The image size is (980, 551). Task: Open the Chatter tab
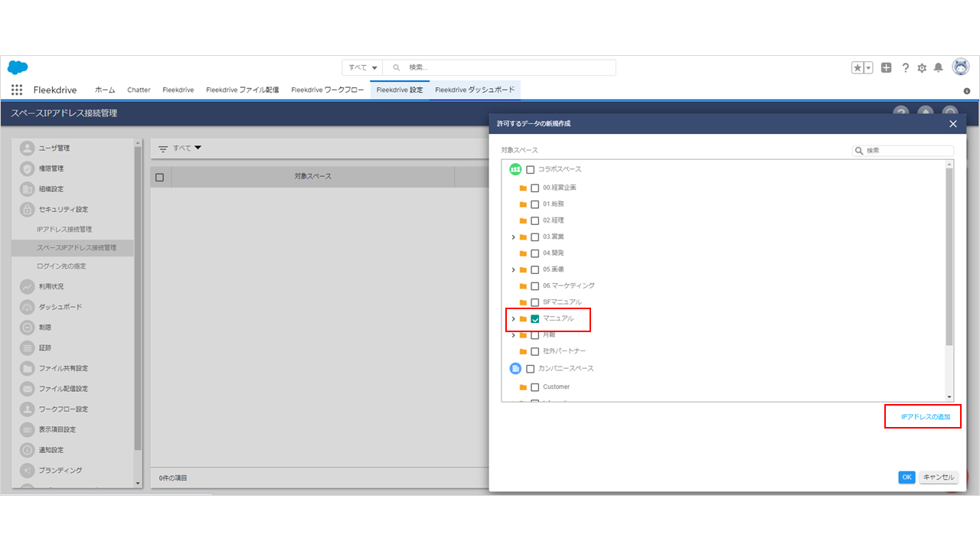(139, 90)
